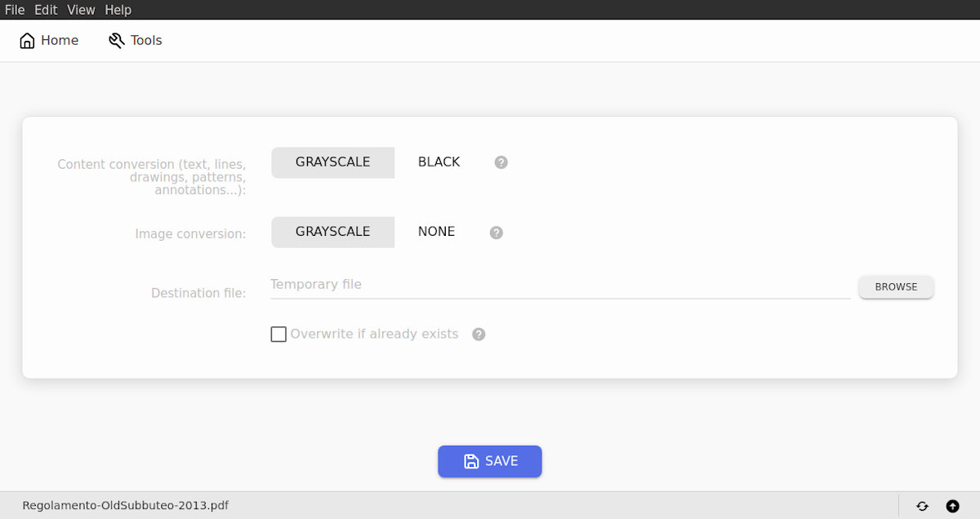Click the help icon next to content conversion
The width and height of the screenshot is (980, 519).
500,162
